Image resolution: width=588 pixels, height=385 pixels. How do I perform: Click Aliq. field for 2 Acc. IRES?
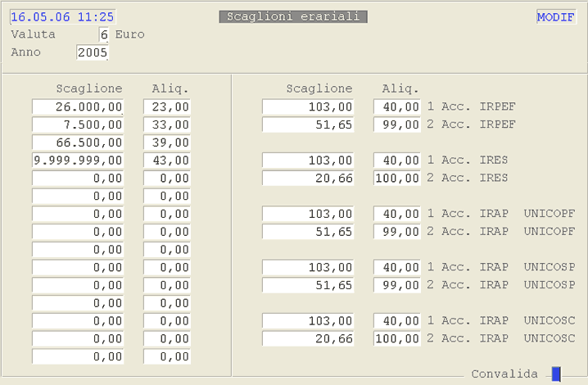[x=397, y=178]
